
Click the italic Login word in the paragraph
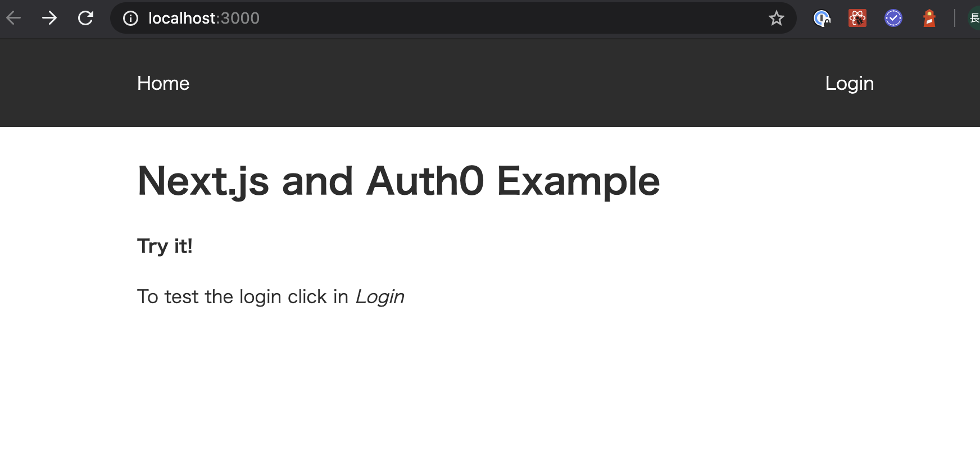pyautogui.click(x=380, y=296)
